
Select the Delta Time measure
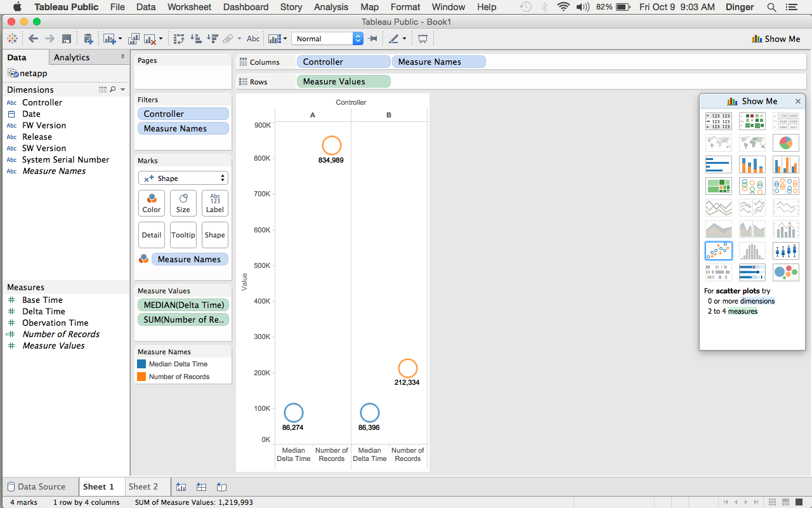tap(44, 311)
